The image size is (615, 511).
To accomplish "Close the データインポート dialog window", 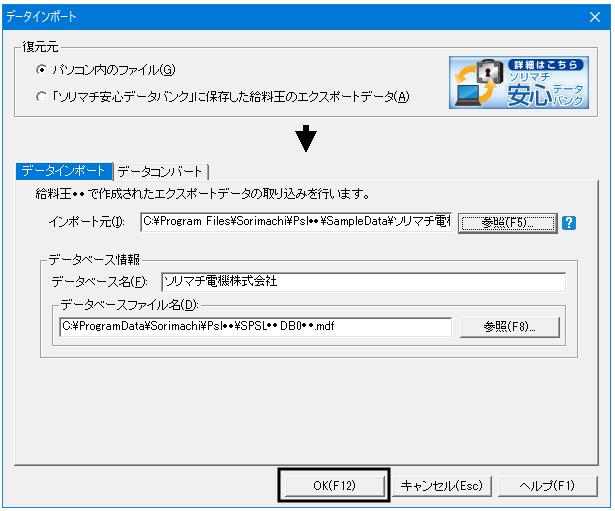I will point(595,17).
